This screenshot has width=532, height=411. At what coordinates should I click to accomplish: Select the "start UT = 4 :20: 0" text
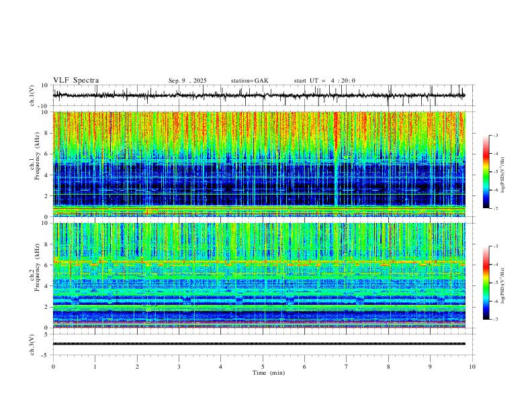[324, 81]
